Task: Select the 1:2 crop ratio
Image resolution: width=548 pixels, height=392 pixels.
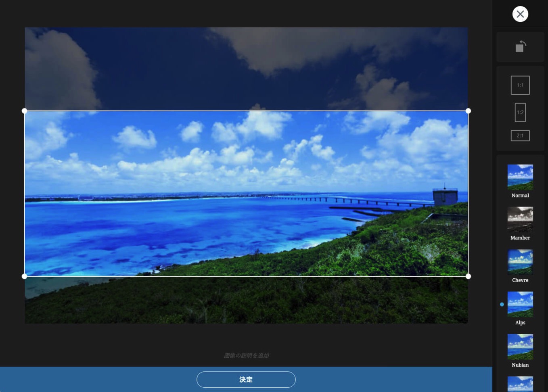Action: pos(520,113)
